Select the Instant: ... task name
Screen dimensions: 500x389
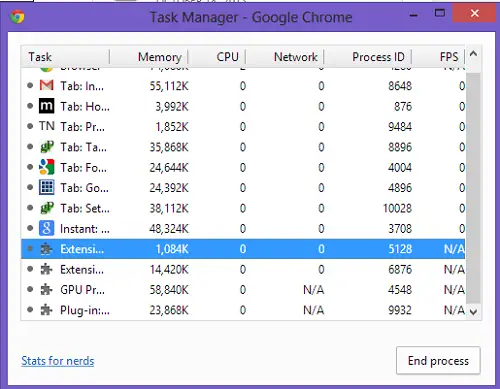[85, 229]
